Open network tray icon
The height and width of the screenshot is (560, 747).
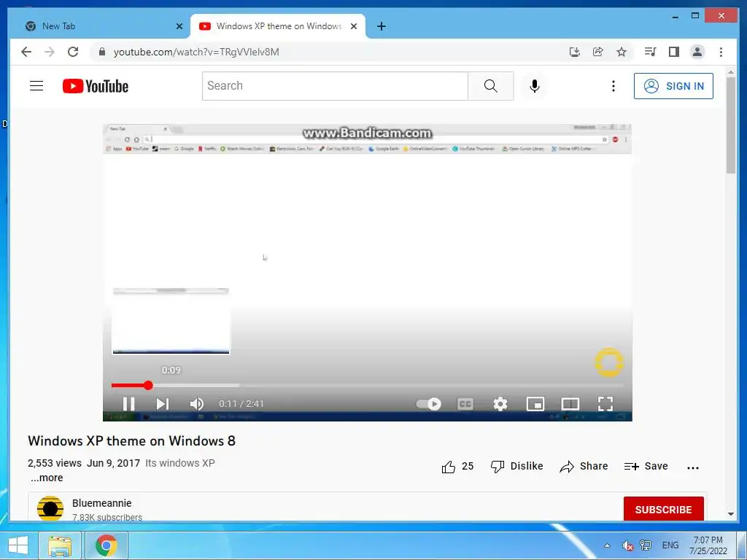(x=646, y=545)
